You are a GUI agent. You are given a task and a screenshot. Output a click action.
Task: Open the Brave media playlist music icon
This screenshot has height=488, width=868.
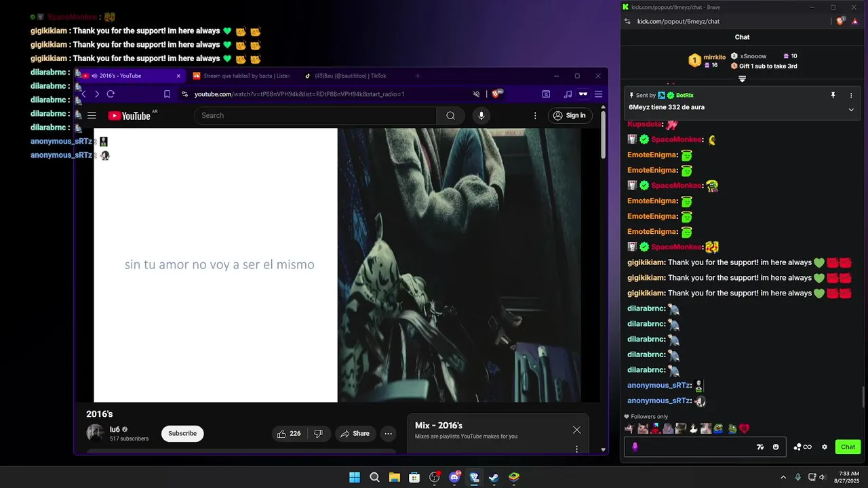pos(568,94)
